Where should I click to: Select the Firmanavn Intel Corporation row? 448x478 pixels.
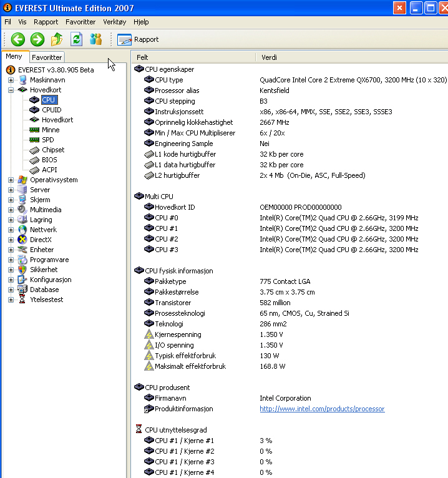[x=227, y=398]
